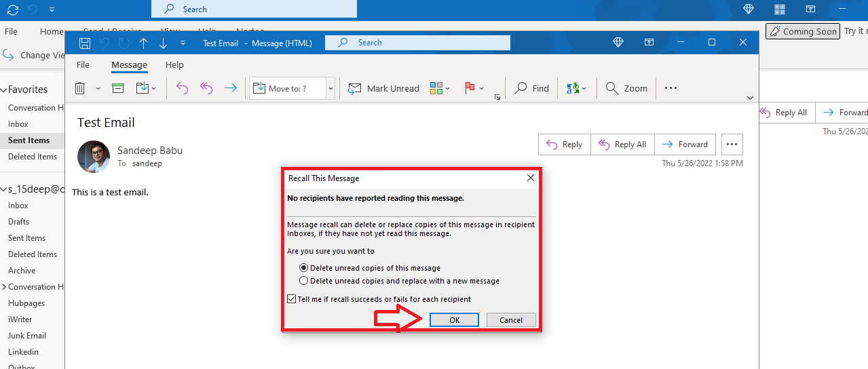This screenshot has height=369, width=868.
Task: Click the QR-style app icon in main Outlook title bar
Action: (779, 9)
